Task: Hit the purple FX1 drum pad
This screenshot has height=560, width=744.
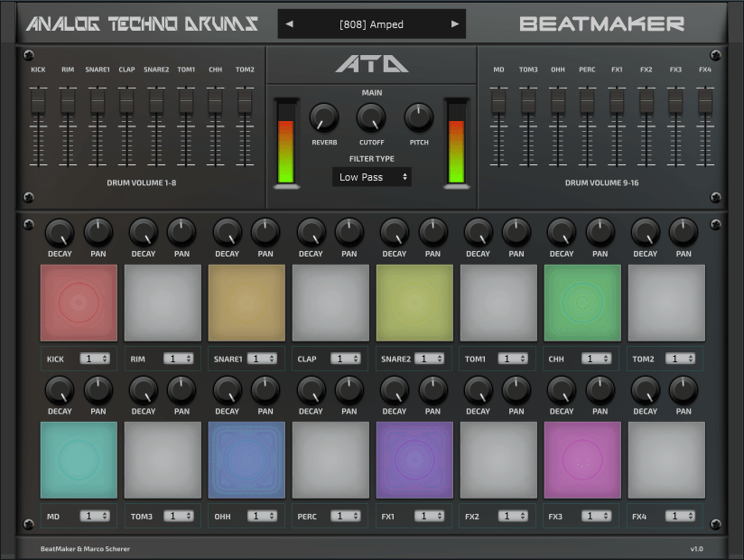Action: [414, 460]
